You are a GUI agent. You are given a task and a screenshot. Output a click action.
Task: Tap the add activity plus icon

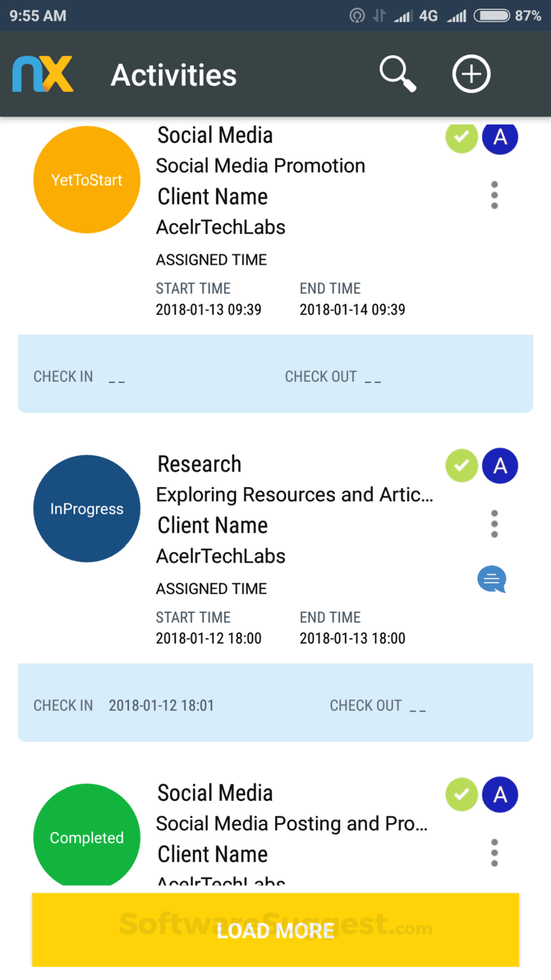[x=471, y=74]
